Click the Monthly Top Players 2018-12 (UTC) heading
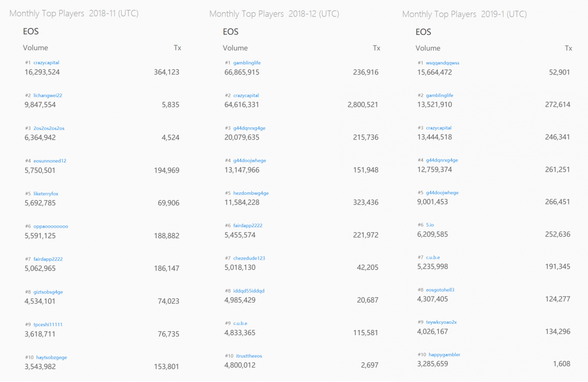Image resolution: width=588 pixels, height=382 pixels. 274,14
